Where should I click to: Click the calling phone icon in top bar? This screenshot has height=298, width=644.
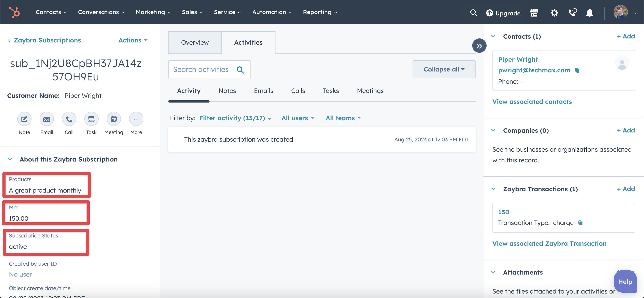(572, 12)
